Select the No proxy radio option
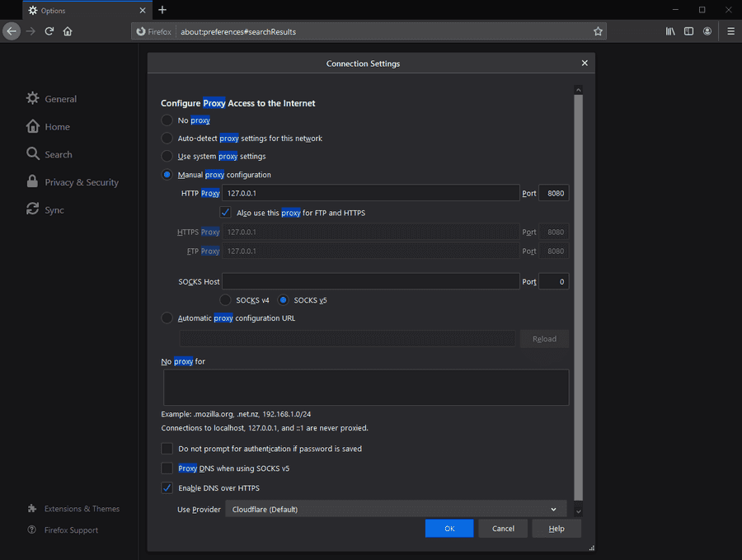The image size is (742, 560). [x=167, y=120]
